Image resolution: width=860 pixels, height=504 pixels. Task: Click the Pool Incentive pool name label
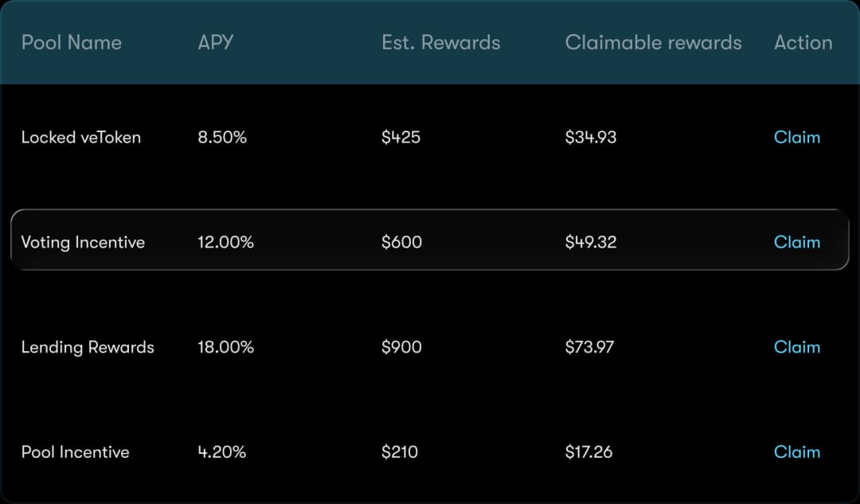[x=75, y=452]
